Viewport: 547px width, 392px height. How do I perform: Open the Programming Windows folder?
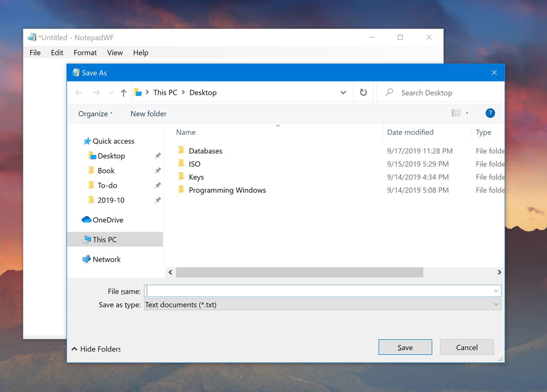227,190
